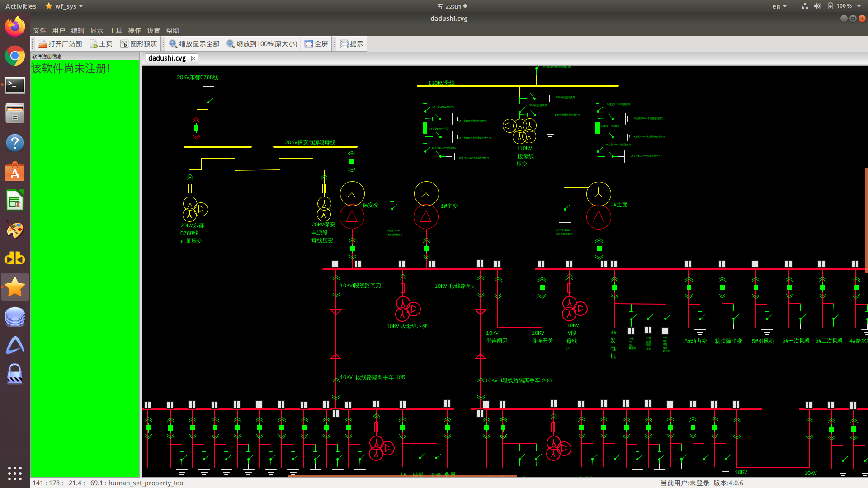Toggle the 2#主变 secondary side breaker
Image resolution: width=868 pixels, height=488 pixels.
[599, 249]
